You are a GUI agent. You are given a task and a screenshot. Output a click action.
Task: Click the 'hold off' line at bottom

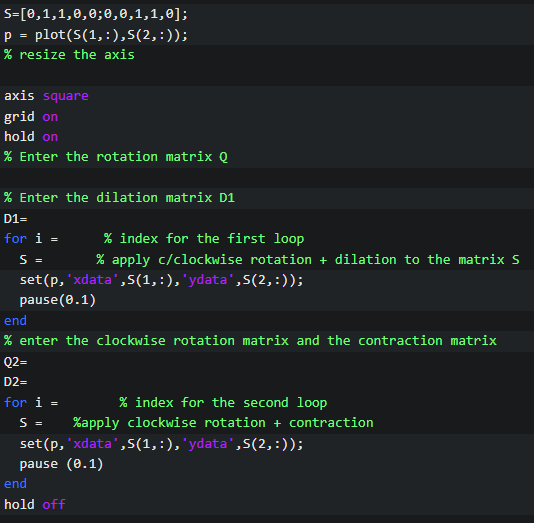[x=34, y=504]
